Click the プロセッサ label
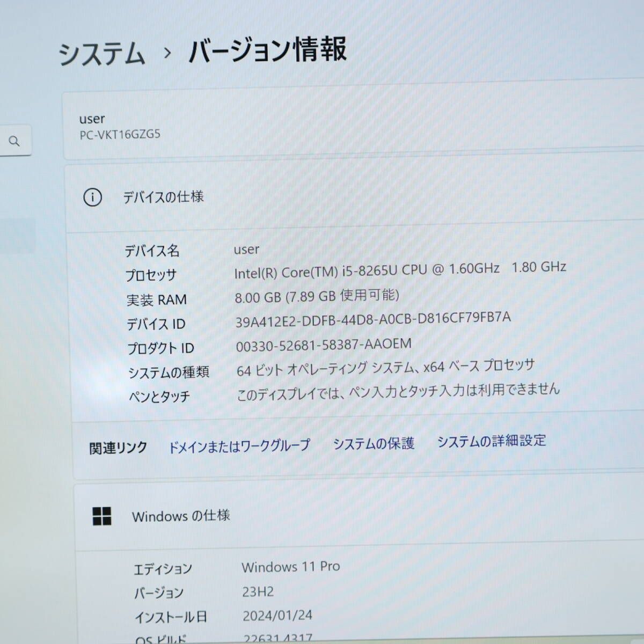Viewport: 644px width, 644px height. pyautogui.click(x=151, y=275)
